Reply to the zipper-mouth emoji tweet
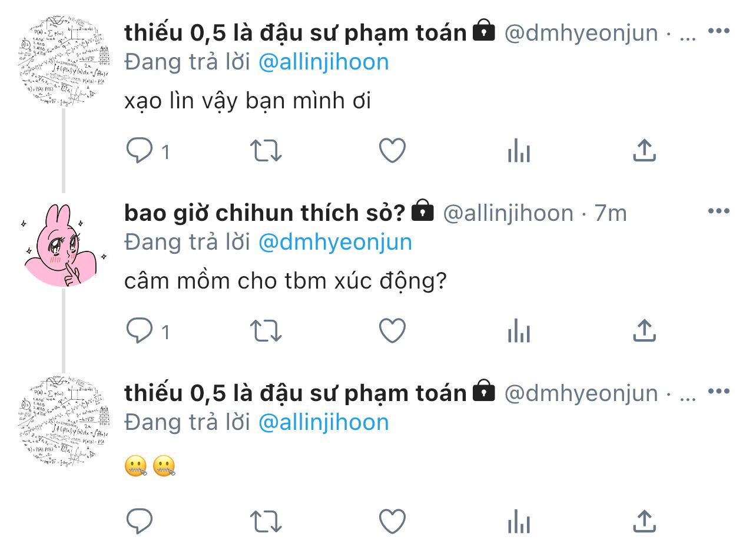 click(140, 521)
